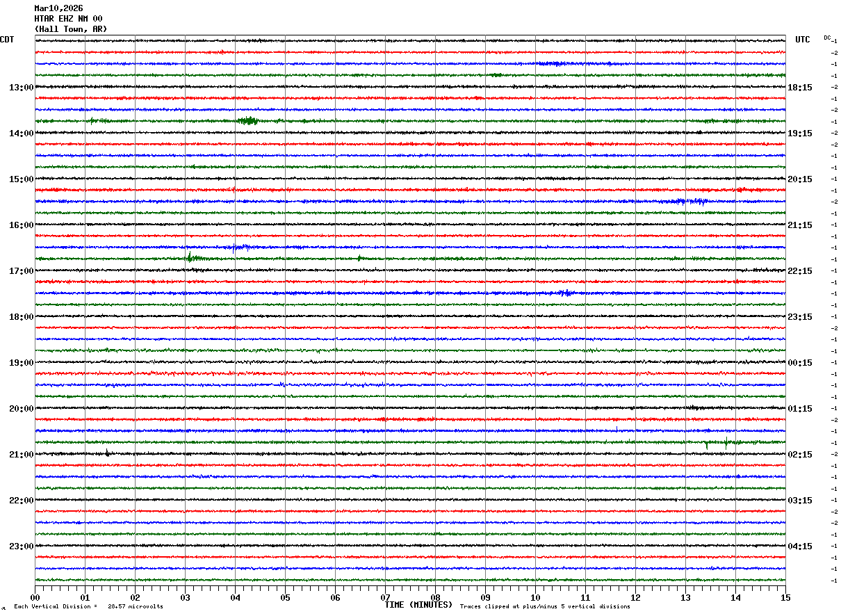
Task: Select the 16:00 CDT time label
Action: point(22,225)
